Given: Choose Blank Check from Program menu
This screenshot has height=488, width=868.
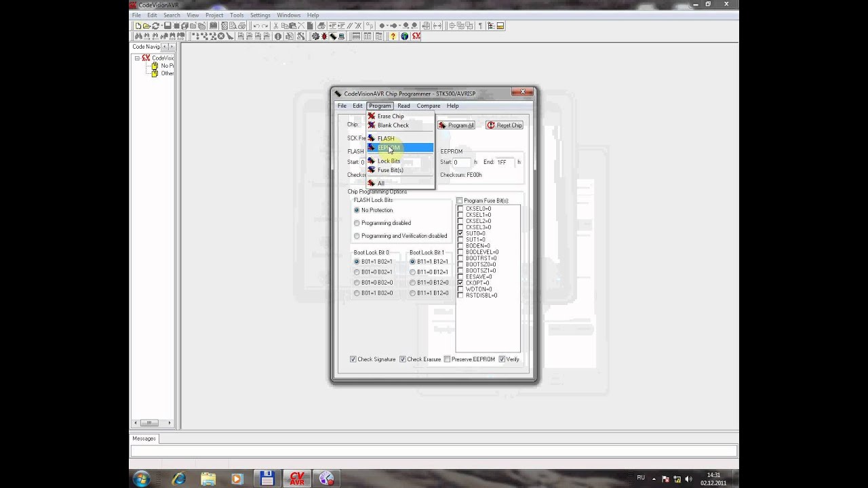Looking at the screenshot, I should 400,125.
